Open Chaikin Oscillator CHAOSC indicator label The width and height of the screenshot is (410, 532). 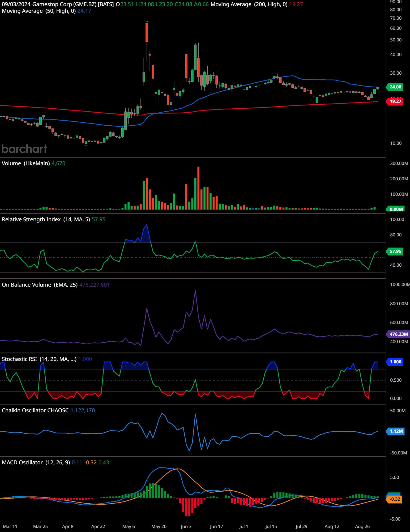click(x=35, y=410)
